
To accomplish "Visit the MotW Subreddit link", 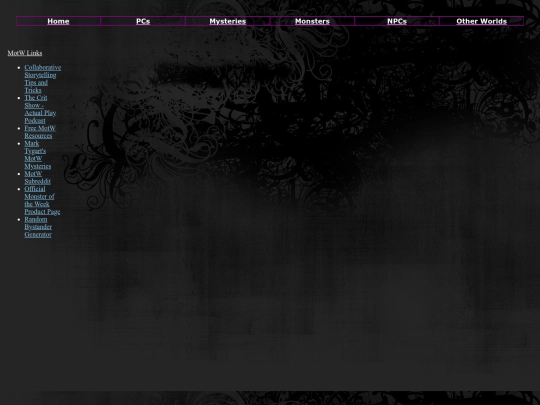I will tap(37, 177).
